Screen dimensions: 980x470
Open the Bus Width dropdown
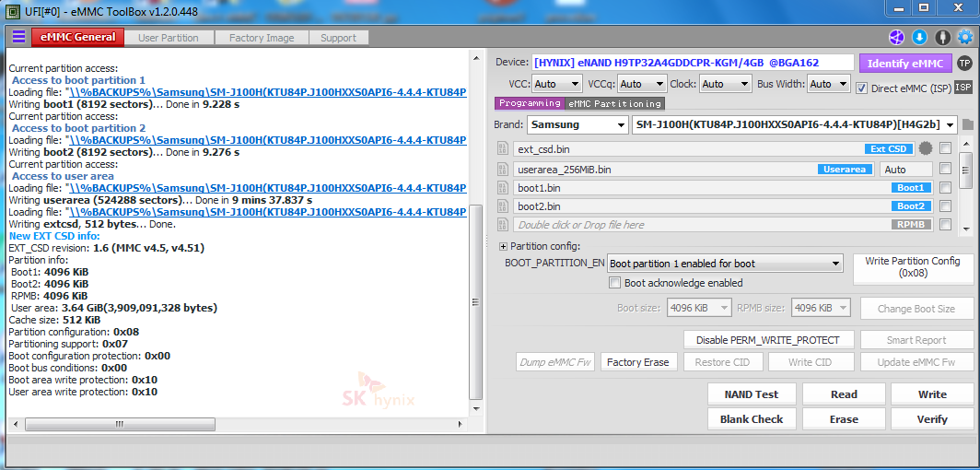(829, 84)
